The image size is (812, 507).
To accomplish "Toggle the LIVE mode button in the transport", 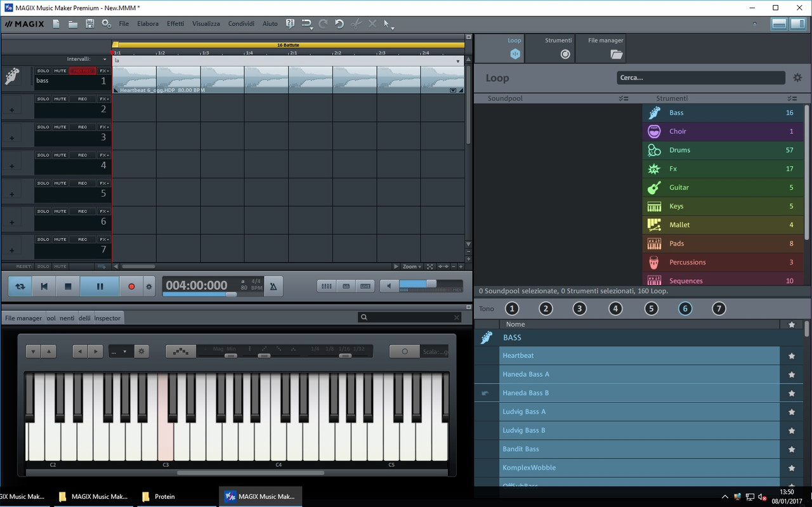I will coord(365,286).
